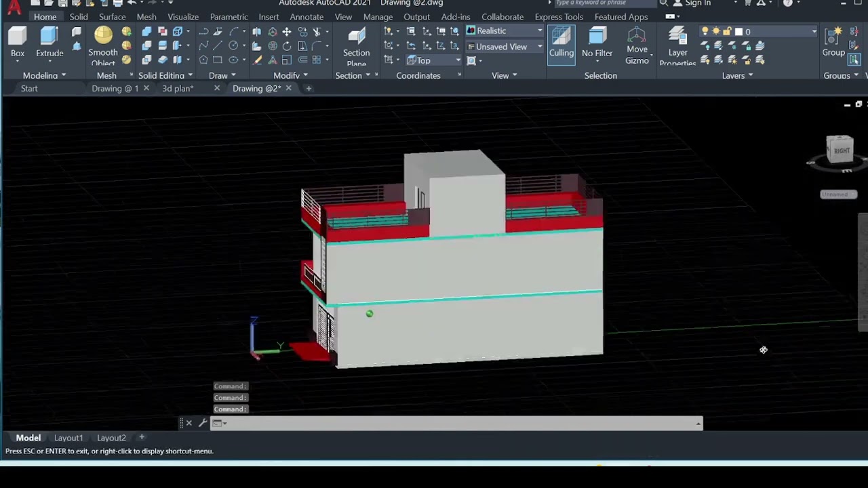Click the Smooth Object mesh tool

(103, 45)
